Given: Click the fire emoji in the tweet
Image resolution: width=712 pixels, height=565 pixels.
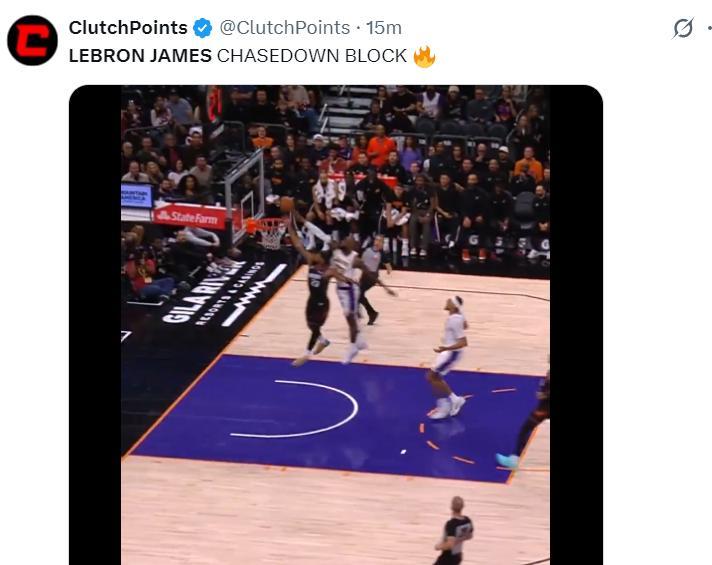Looking at the screenshot, I should click(x=424, y=56).
